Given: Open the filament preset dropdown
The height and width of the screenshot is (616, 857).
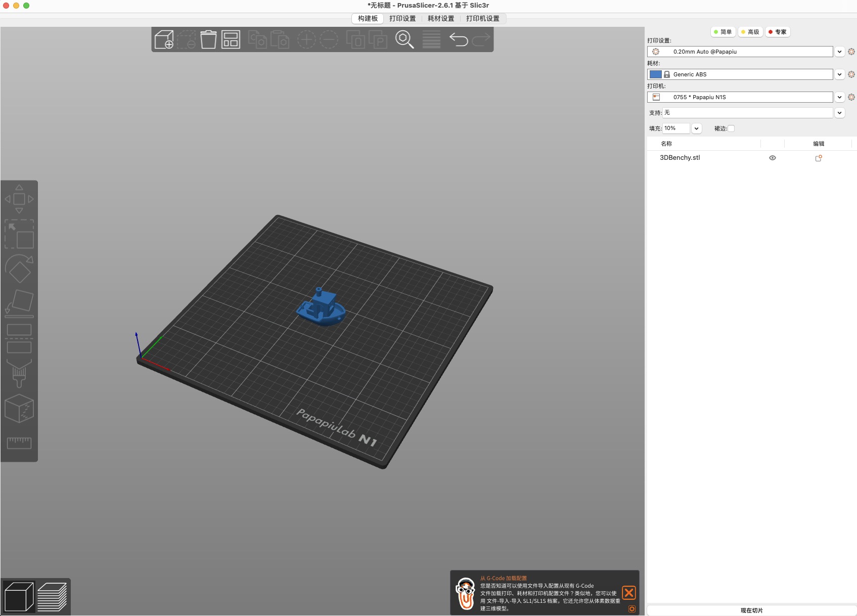Looking at the screenshot, I should [839, 74].
